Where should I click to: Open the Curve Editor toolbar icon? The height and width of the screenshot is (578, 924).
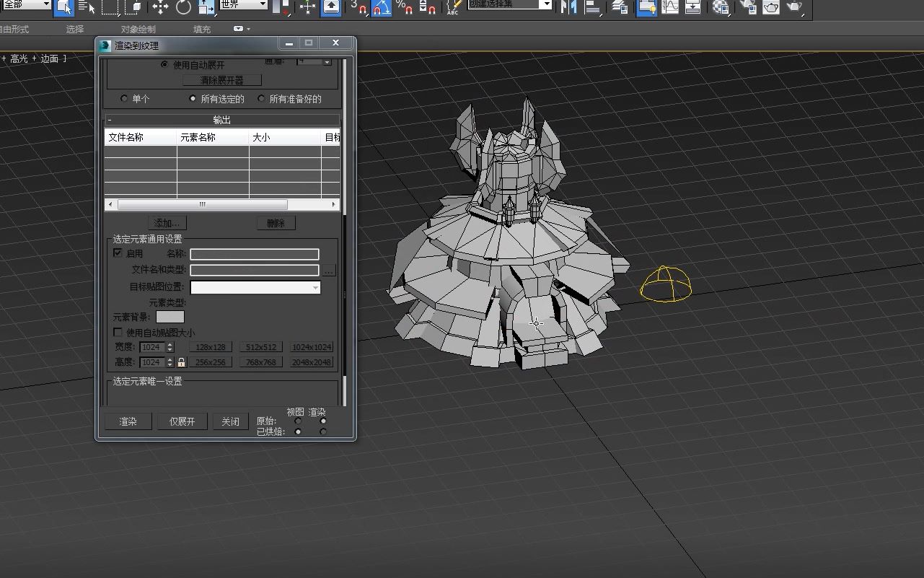point(669,9)
